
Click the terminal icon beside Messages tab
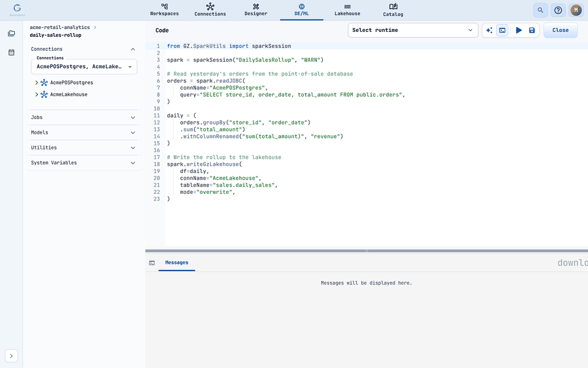click(x=152, y=263)
